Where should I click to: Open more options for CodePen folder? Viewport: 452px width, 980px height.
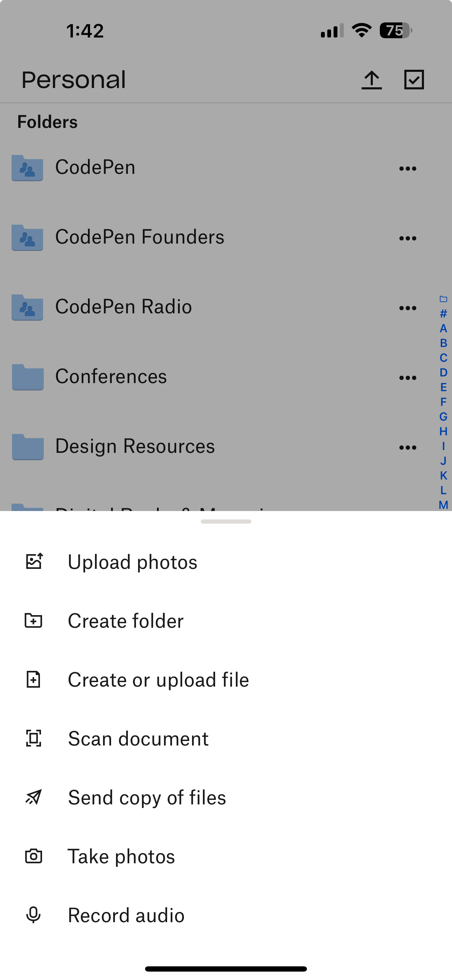click(x=408, y=169)
